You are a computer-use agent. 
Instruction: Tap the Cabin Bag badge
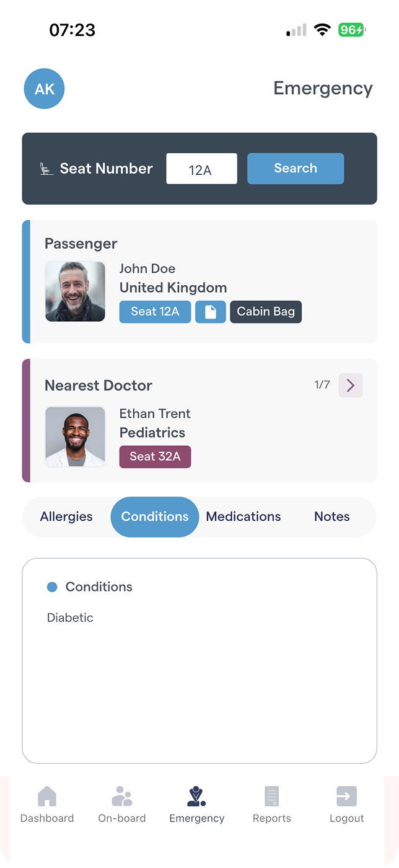(x=266, y=312)
